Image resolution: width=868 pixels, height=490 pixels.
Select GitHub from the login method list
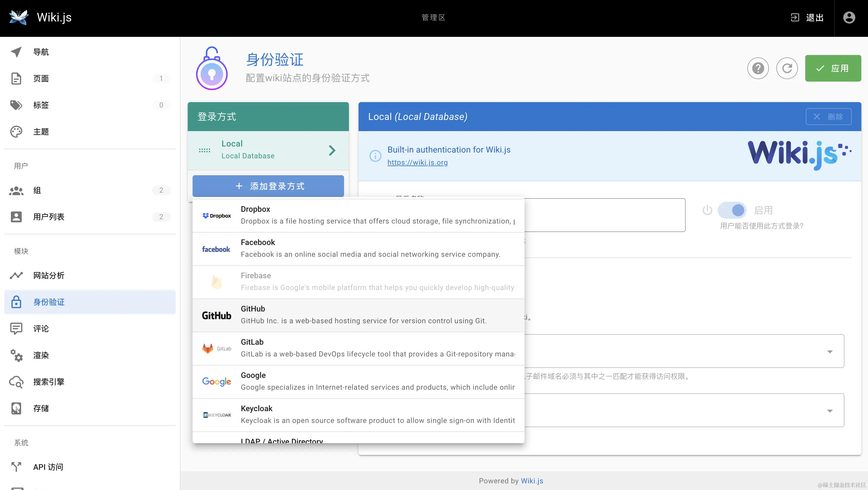pyautogui.click(x=358, y=315)
